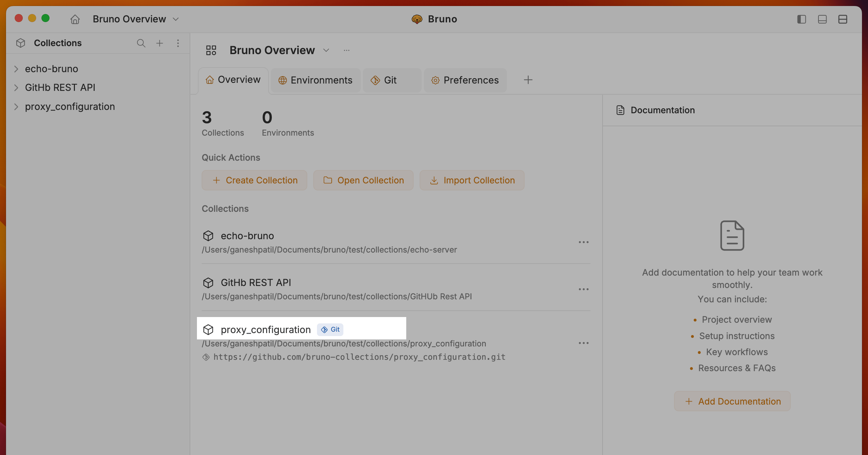Screen dimensions: 868x455
Task: Select echo-bruno in the sidebar tree
Action: (51, 69)
